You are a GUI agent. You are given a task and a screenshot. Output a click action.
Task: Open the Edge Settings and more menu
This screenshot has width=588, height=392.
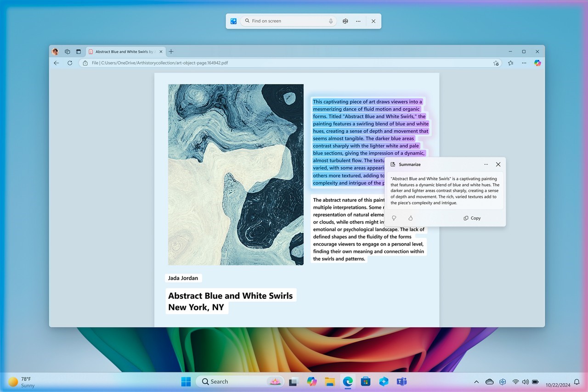pyautogui.click(x=524, y=63)
